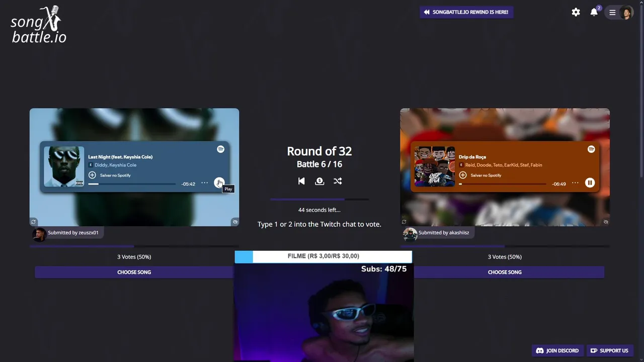Open the Reid, Doode, Teto artists link
The image size is (644, 362).
[504, 165]
